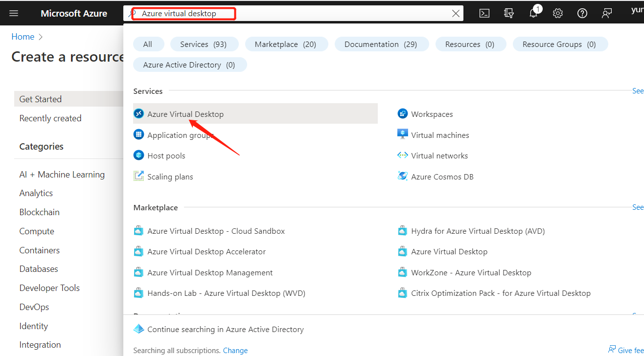Open Citrix Optimization Pack listing text

[x=501, y=293]
